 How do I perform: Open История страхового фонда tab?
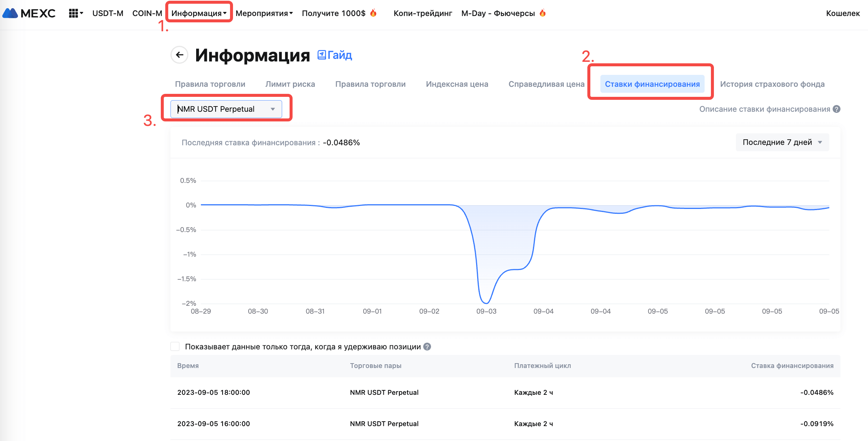click(772, 84)
